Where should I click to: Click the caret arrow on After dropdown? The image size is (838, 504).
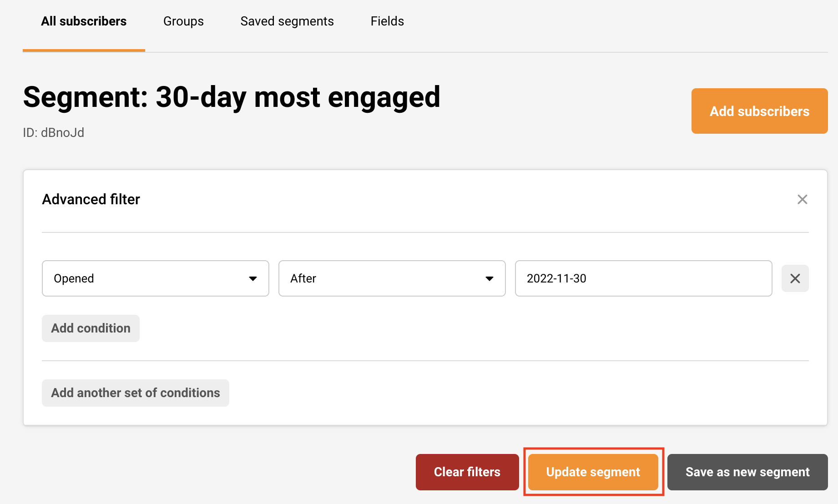(x=490, y=278)
